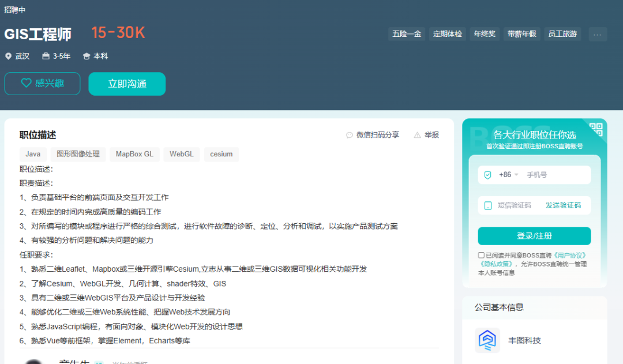Select the 五险一金 benefit tag
623x364 pixels.
point(407,33)
